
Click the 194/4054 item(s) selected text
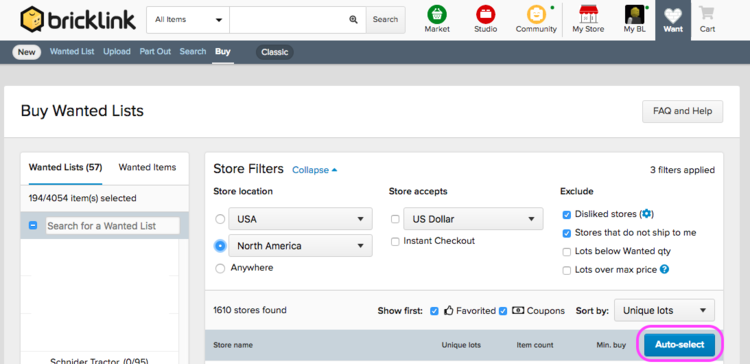tap(83, 198)
